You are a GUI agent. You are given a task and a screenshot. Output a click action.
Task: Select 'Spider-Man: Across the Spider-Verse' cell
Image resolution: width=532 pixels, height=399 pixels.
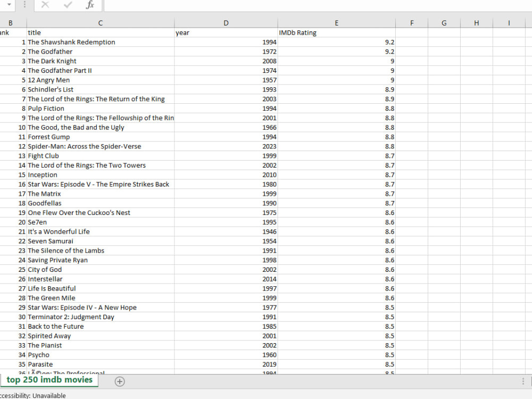pos(101,147)
